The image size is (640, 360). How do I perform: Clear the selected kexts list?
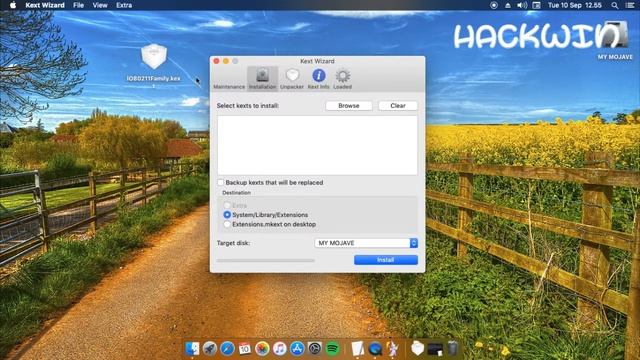pos(398,106)
